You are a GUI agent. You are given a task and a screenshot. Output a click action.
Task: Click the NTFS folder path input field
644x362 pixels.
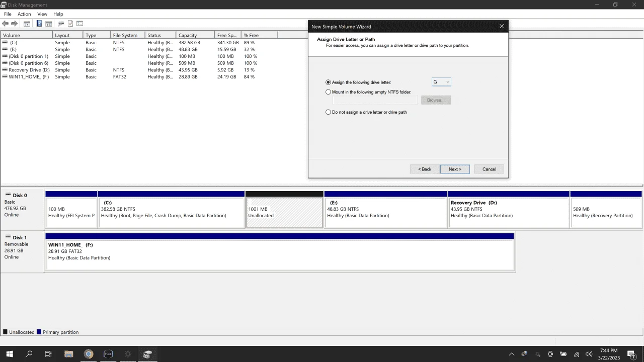375,100
